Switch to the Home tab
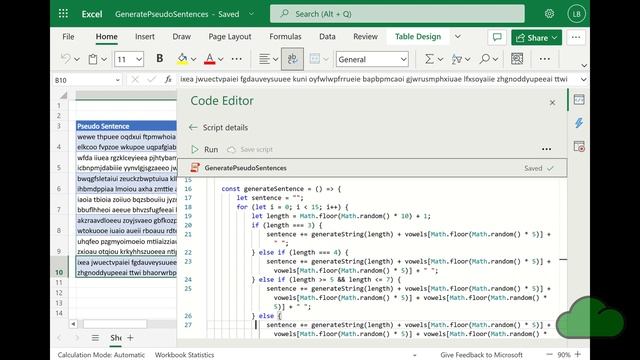The height and width of the screenshot is (360, 640). [x=107, y=37]
